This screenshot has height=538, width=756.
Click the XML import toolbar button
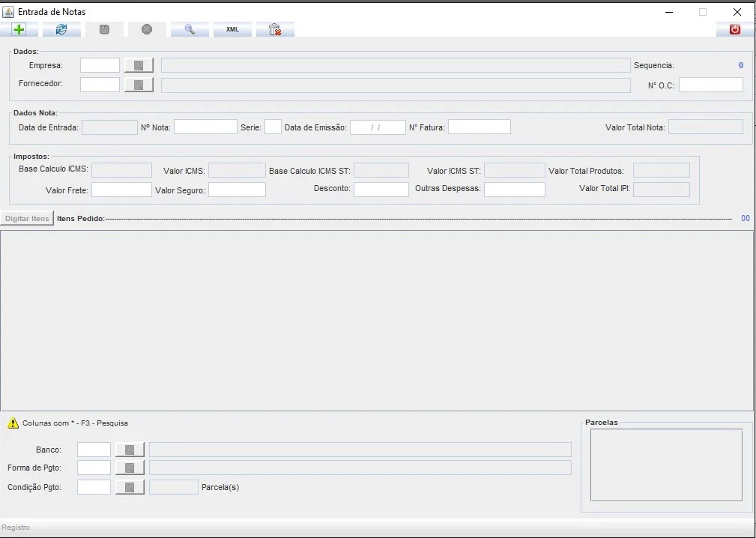click(232, 29)
